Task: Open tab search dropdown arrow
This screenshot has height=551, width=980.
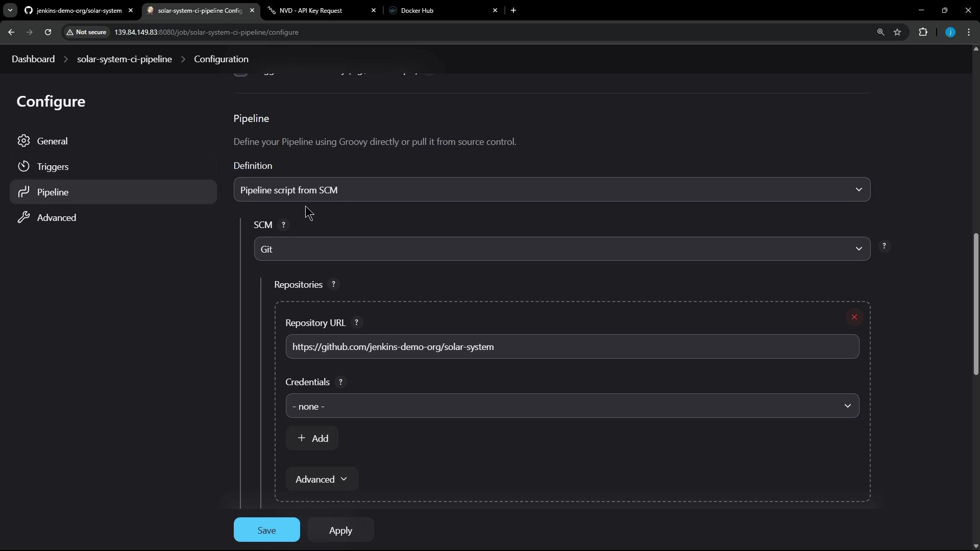Action: click(10, 10)
